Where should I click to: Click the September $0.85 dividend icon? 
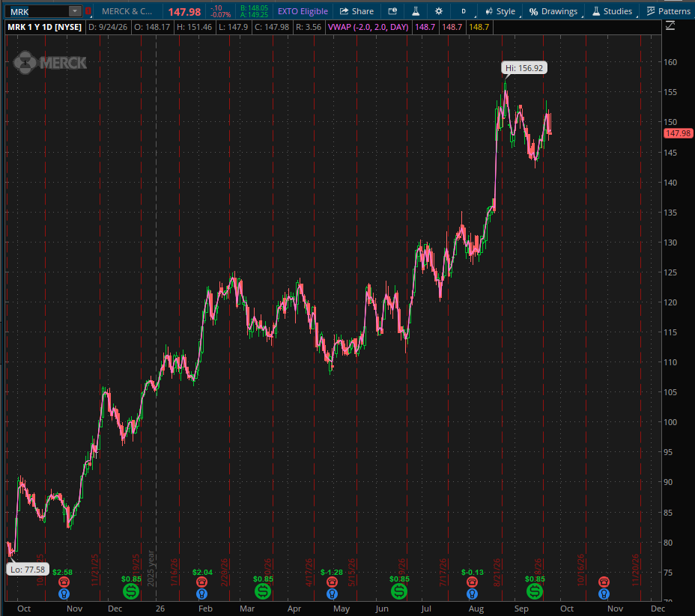[535, 591]
